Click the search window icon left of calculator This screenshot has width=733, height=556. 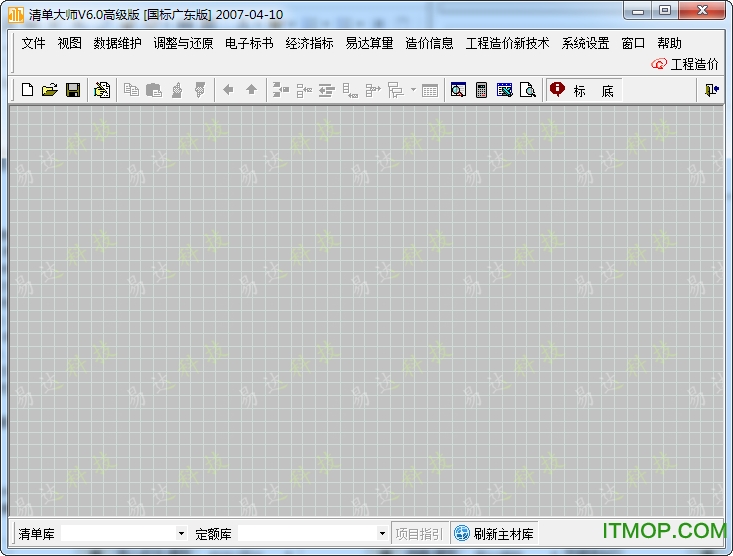[458, 90]
